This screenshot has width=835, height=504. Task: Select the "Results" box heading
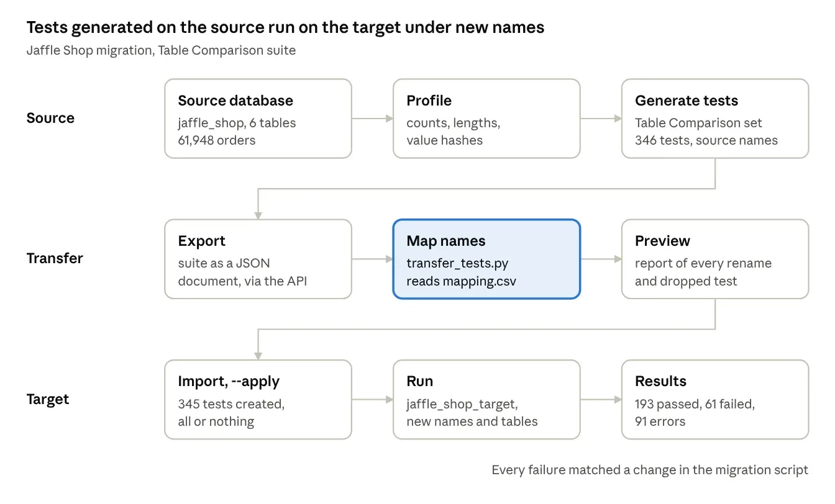(x=660, y=381)
